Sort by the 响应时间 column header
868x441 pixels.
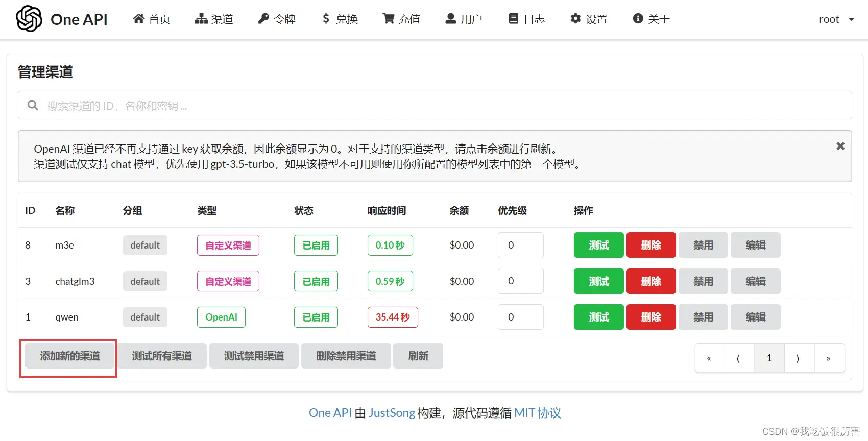[x=387, y=210]
